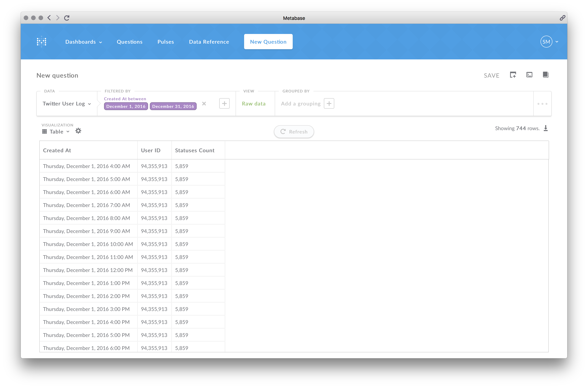Click Statuses Count 5,859 in 9:00 AM row

point(198,231)
